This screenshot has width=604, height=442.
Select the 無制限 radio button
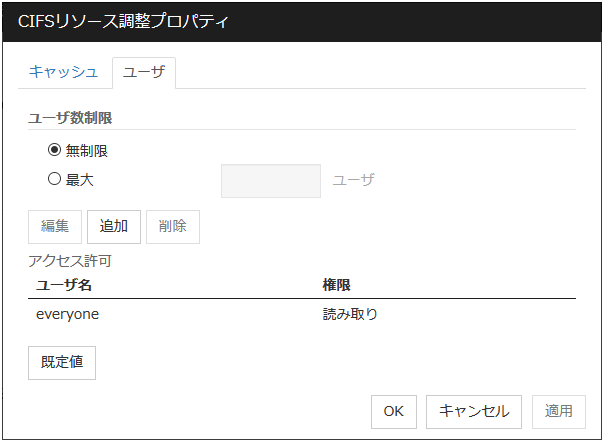55,151
